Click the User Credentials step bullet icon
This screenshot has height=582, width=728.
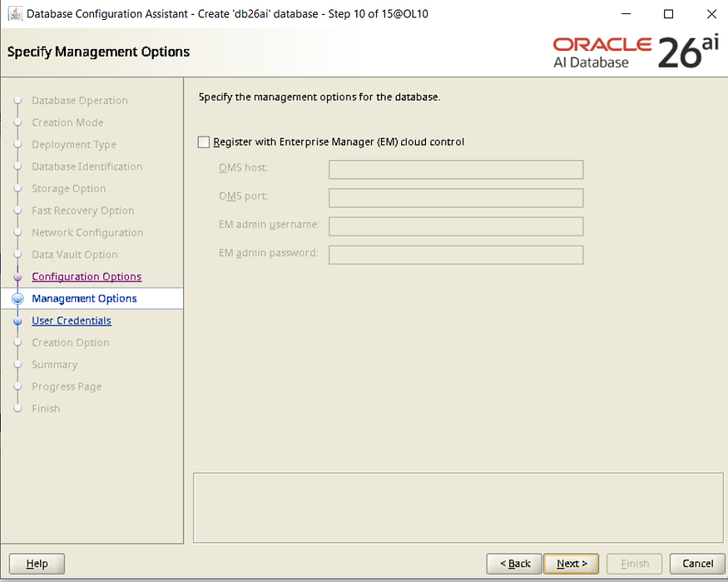(17, 321)
